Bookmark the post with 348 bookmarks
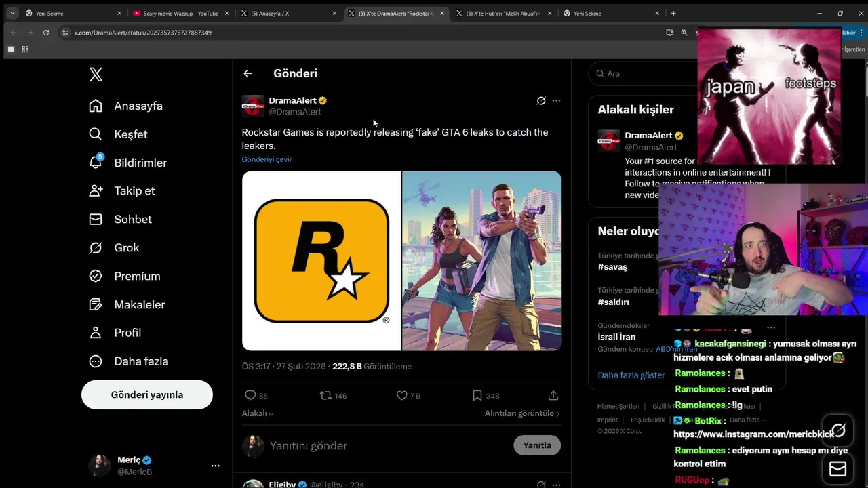The width and height of the screenshot is (868, 488). [x=477, y=395]
